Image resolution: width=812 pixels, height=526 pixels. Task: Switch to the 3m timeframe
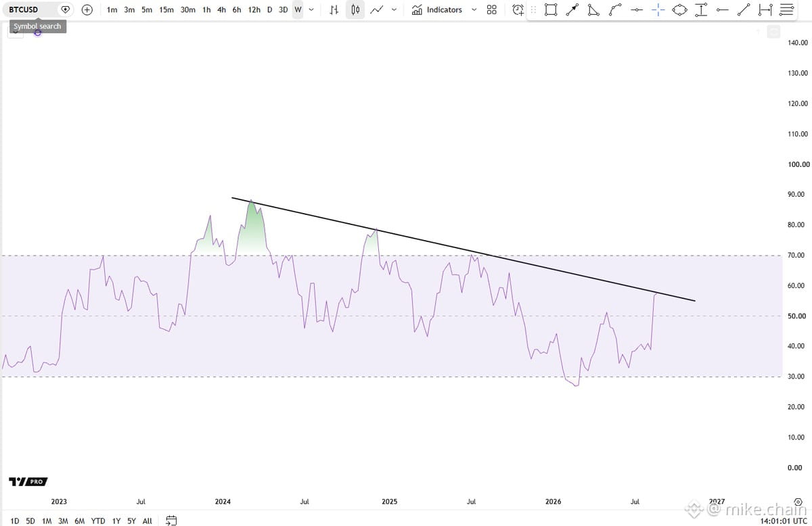(129, 10)
